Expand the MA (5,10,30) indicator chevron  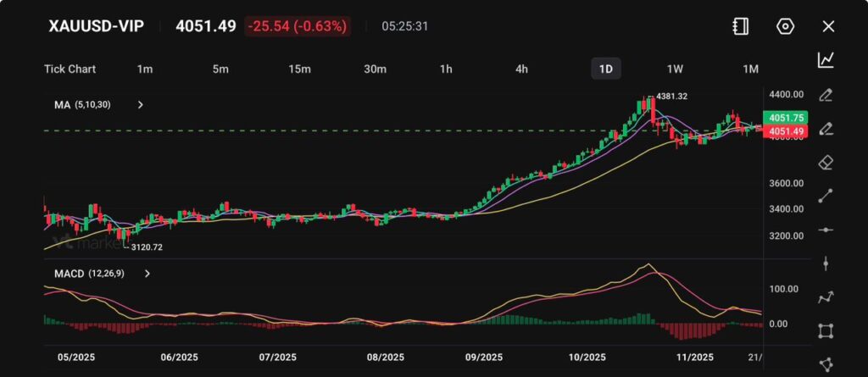tap(141, 105)
